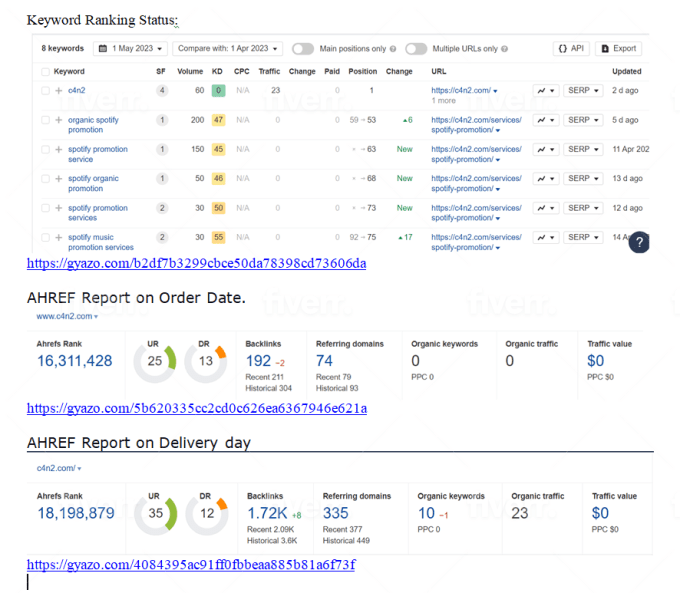Open SERP dropdown for spotify music promotion services
This screenshot has height=593, width=680.
click(x=583, y=237)
